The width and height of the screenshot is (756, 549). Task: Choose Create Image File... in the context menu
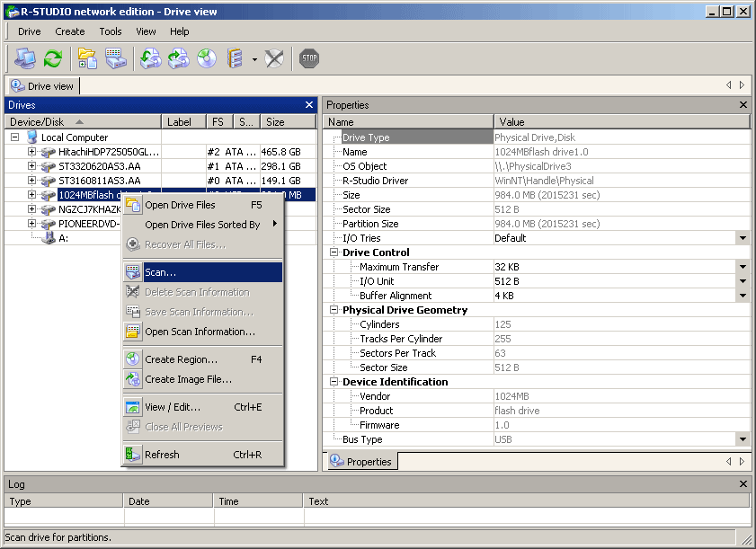coord(203,379)
